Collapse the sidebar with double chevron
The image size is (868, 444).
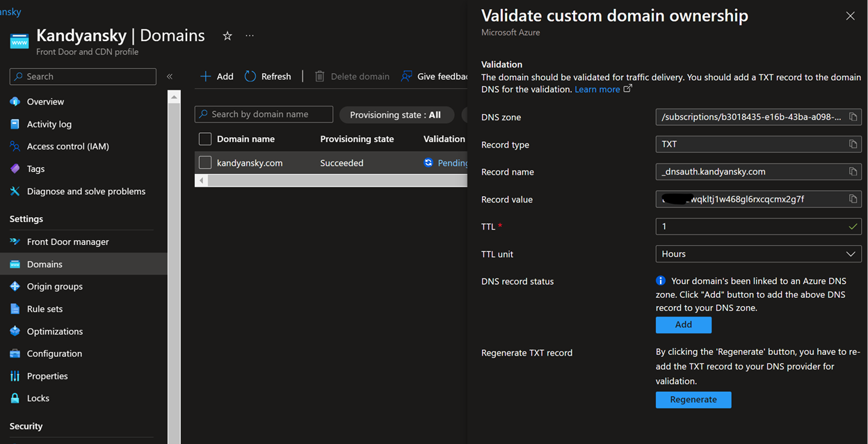pyautogui.click(x=170, y=77)
